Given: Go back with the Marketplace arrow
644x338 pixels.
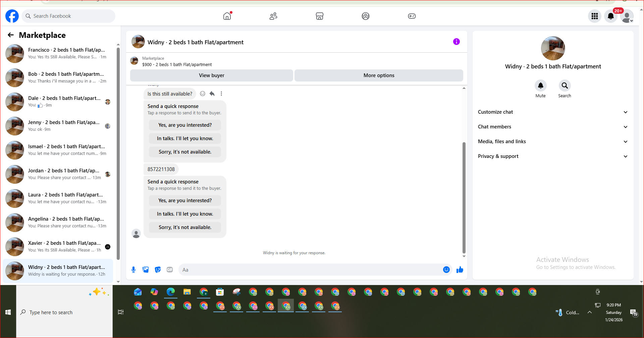Looking at the screenshot, I should [11, 35].
